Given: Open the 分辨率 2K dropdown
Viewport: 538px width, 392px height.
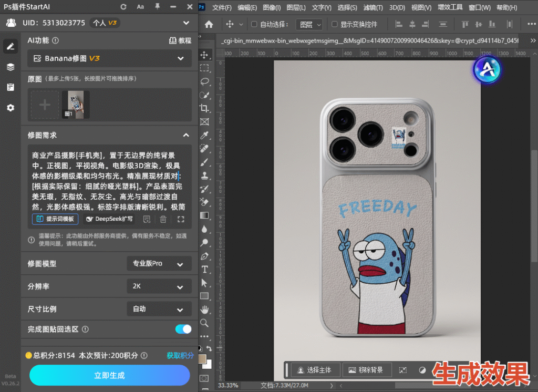Looking at the screenshot, I should point(159,286).
